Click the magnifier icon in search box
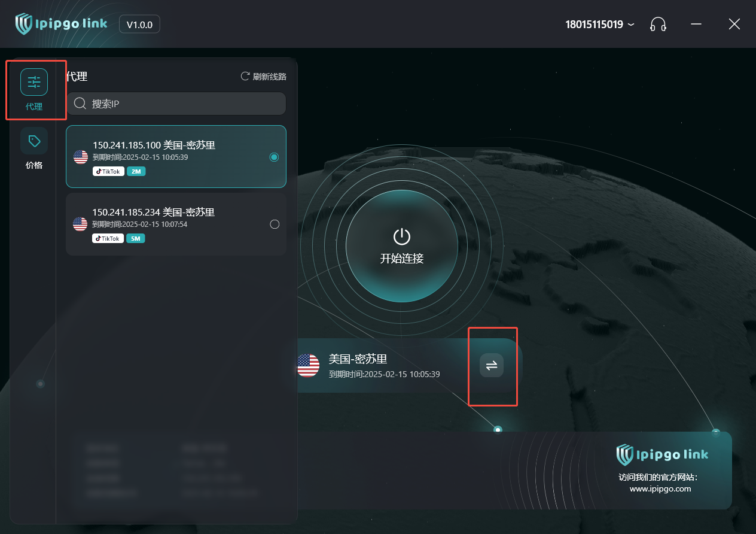The height and width of the screenshot is (534, 756). point(80,104)
